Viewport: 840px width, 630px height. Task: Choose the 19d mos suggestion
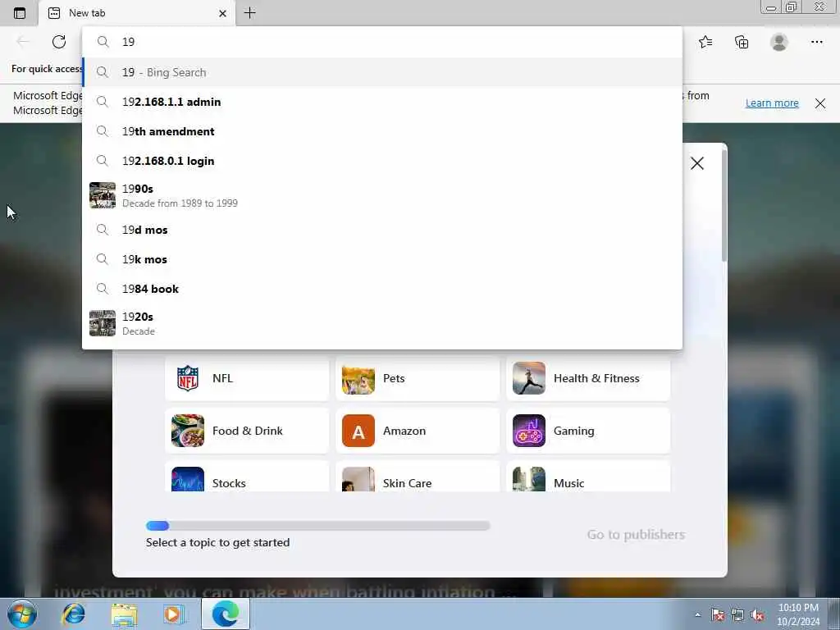coord(382,230)
